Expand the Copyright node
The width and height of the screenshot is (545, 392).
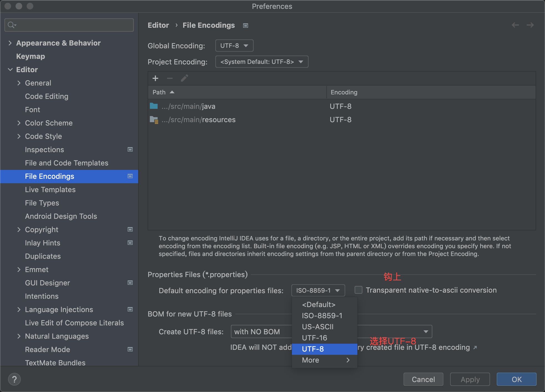[19, 230]
